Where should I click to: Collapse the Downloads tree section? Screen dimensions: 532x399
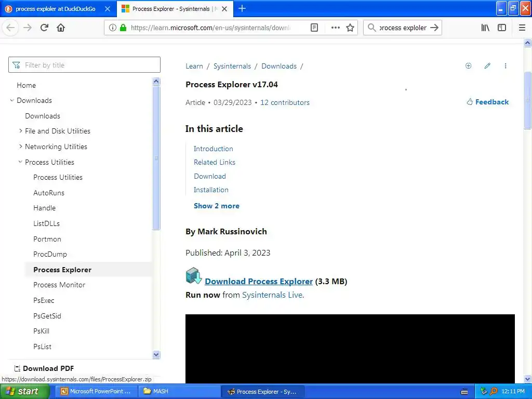tap(12, 100)
